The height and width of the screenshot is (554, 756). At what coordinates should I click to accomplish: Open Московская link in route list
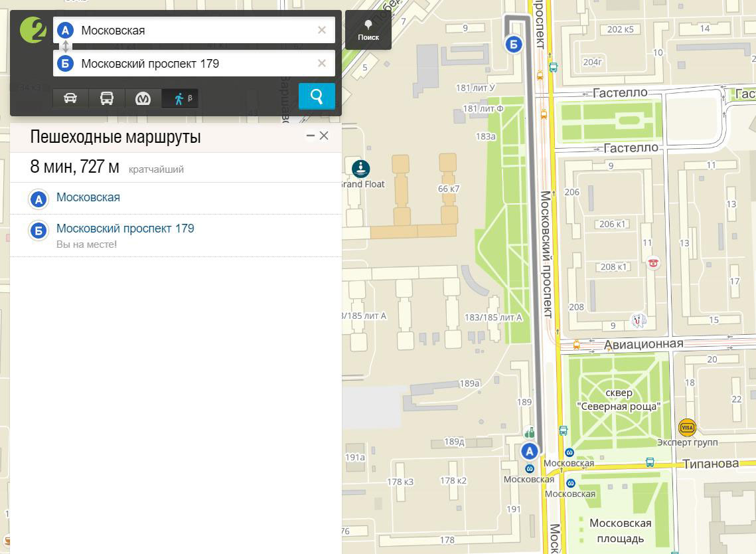tap(88, 197)
